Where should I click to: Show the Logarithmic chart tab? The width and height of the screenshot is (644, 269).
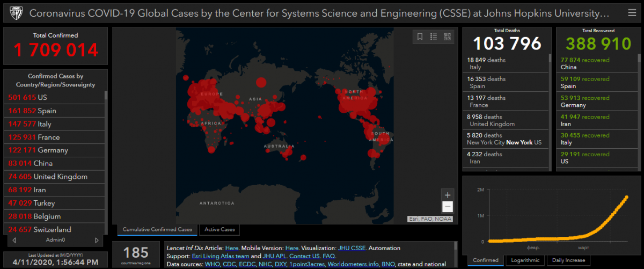(525, 260)
